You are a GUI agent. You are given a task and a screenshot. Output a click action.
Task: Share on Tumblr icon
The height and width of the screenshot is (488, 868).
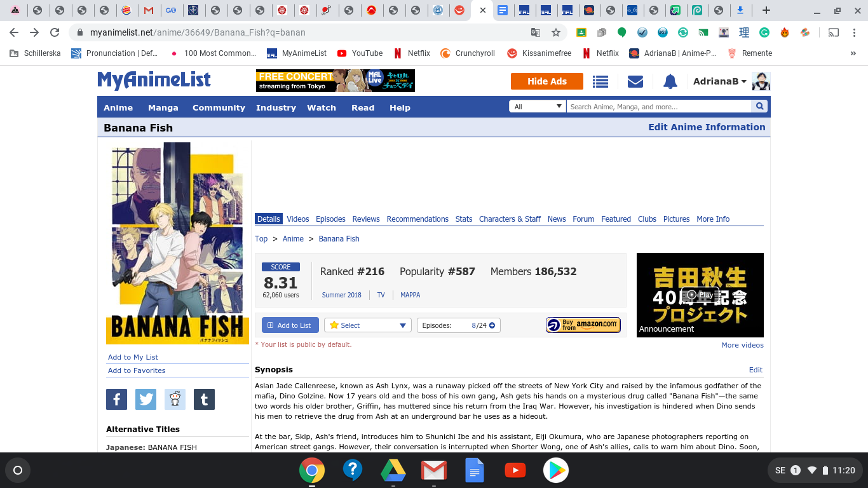(204, 399)
